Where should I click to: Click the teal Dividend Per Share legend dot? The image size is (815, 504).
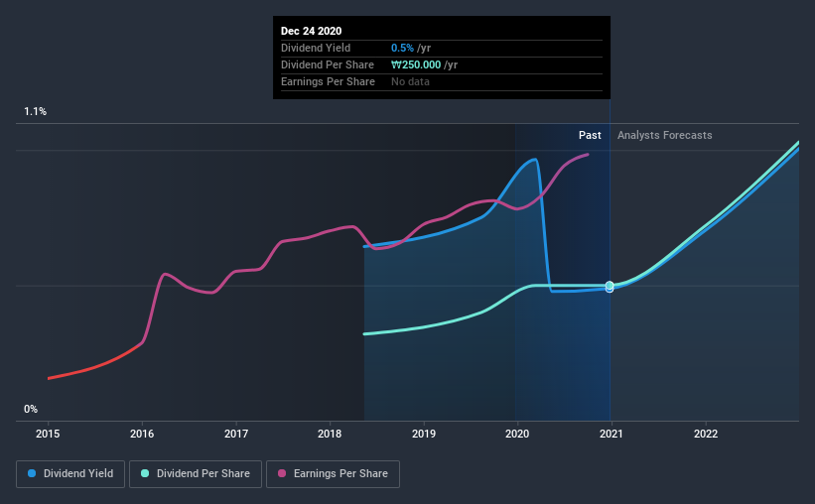click(x=145, y=473)
